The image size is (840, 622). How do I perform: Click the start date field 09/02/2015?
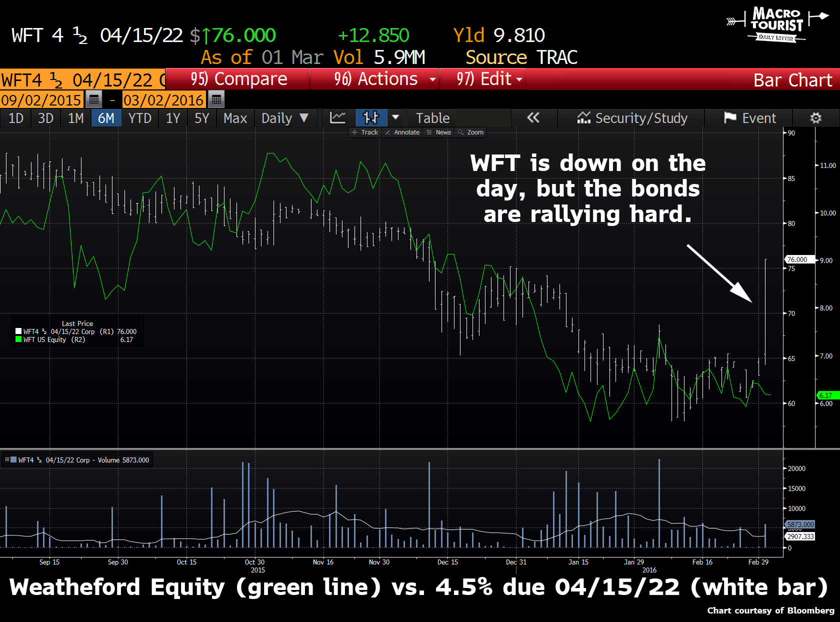[41, 99]
